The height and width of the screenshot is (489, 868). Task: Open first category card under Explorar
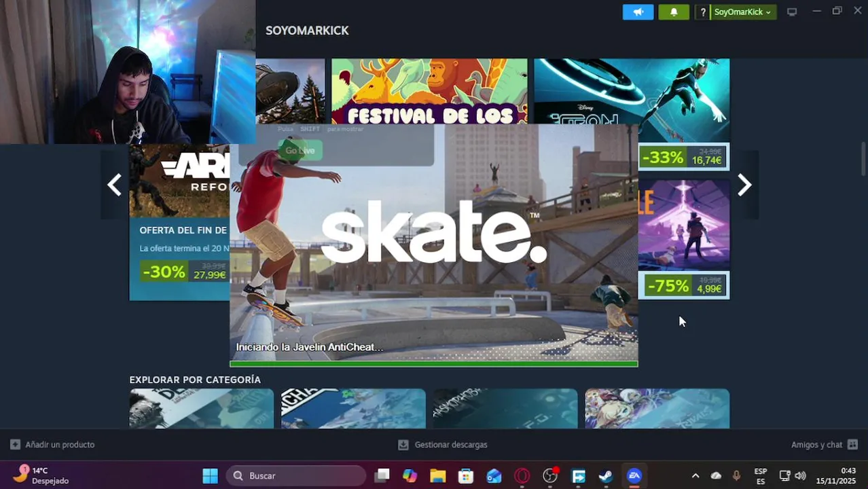[x=202, y=408]
